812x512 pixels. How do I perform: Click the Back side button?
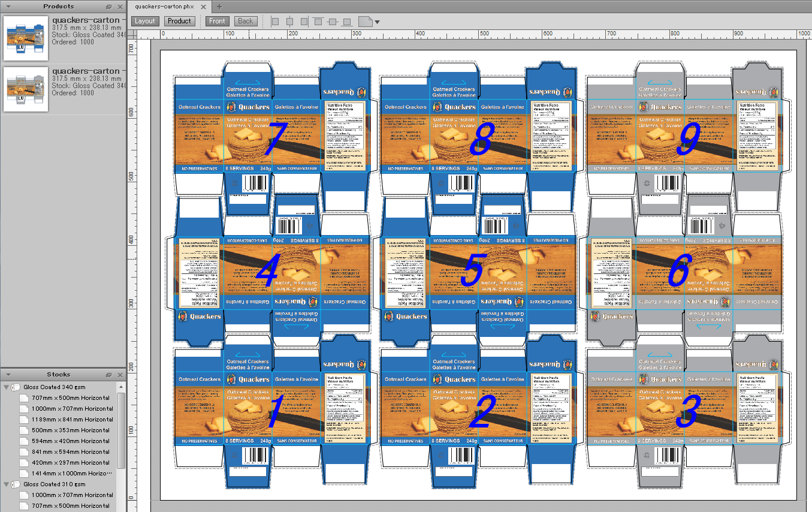click(246, 21)
